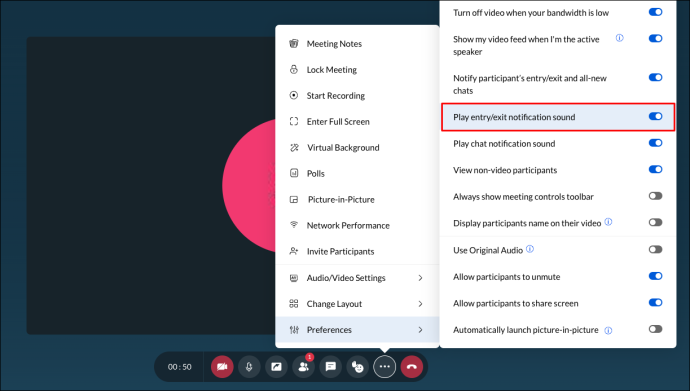
Task: Click the Enter Full Screen icon
Action: [294, 121]
